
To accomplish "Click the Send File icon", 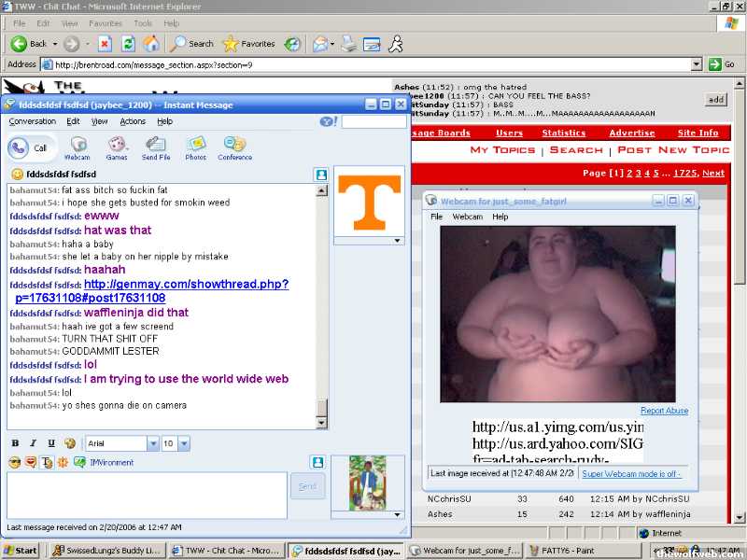I will tap(156, 147).
